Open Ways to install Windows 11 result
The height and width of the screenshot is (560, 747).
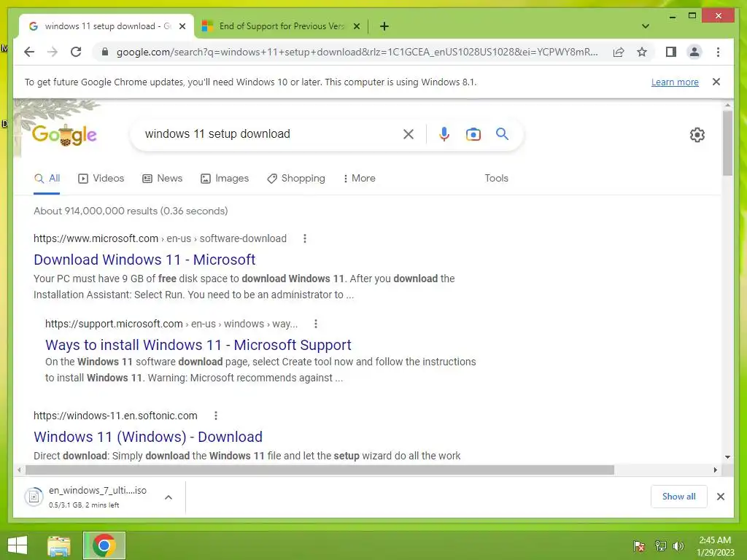coord(198,345)
